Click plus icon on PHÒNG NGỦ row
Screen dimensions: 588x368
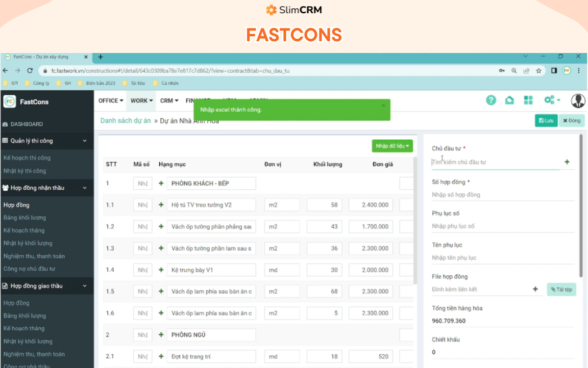click(x=161, y=335)
